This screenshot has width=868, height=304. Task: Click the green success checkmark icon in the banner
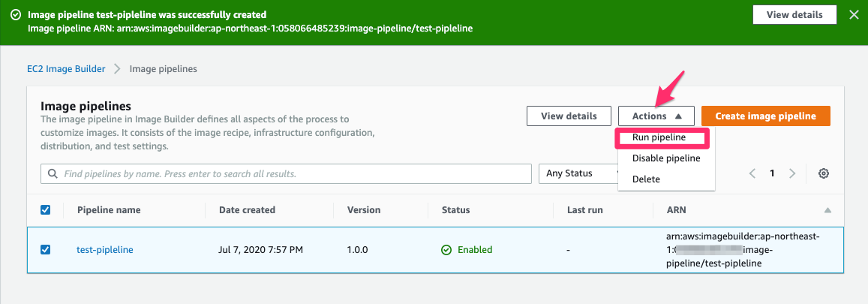coord(16,15)
